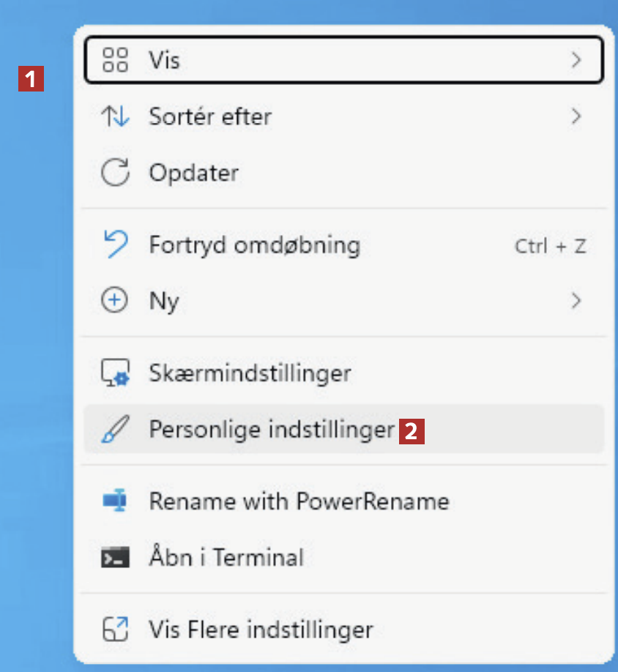Click the Personlige indstillinger brush icon
Screen dimensions: 618x672
coord(115,430)
